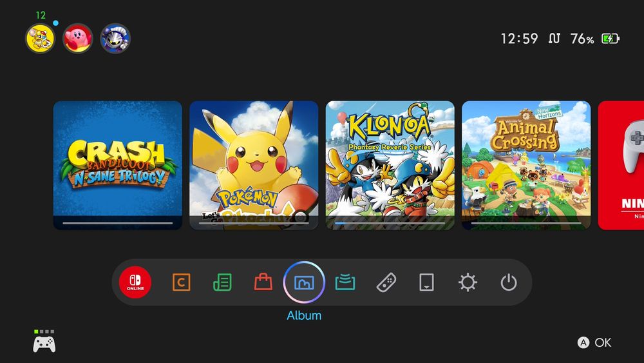Launch Klonoa Phantasy Reverie Series
The image size is (644, 363).
pyautogui.click(x=390, y=165)
